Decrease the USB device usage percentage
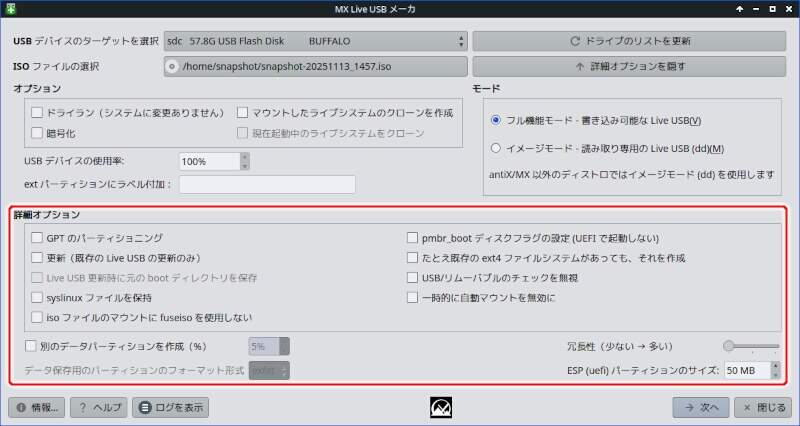 (245, 166)
